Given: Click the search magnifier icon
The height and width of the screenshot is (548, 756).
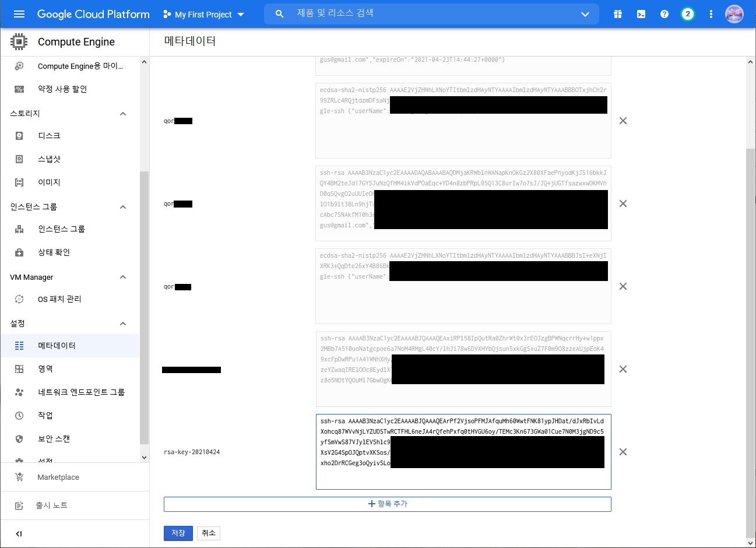Looking at the screenshot, I should tap(280, 14).
